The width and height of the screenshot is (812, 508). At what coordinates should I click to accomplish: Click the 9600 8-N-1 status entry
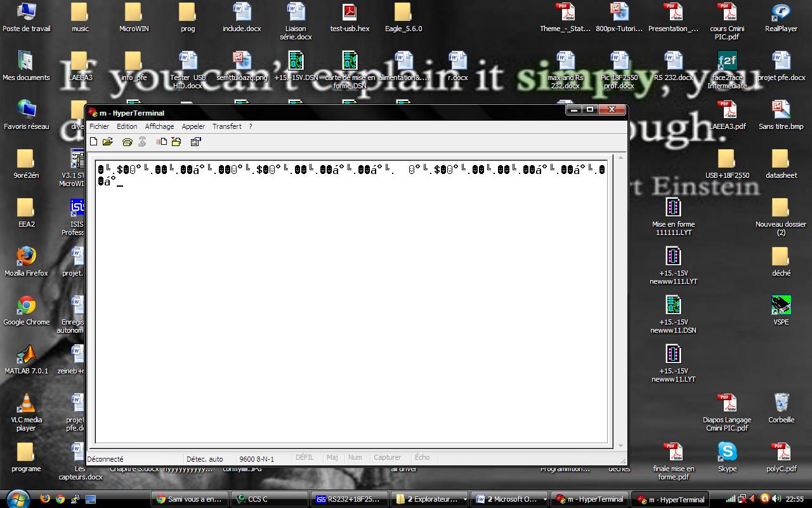(x=257, y=458)
